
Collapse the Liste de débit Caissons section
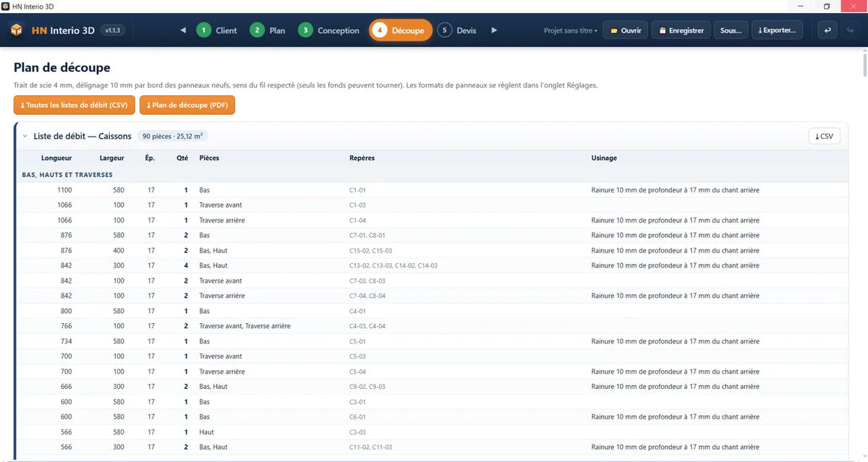click(25, 136)
